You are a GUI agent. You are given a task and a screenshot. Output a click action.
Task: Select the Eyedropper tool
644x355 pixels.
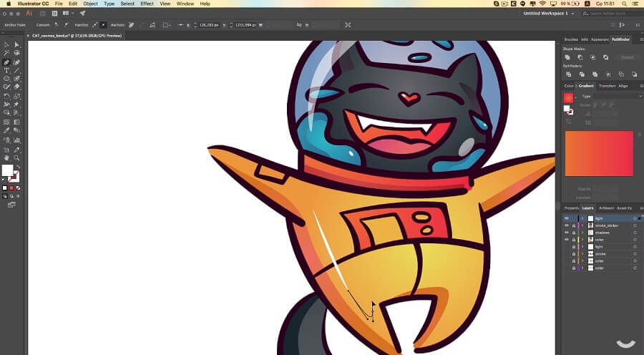pos(6,130)
